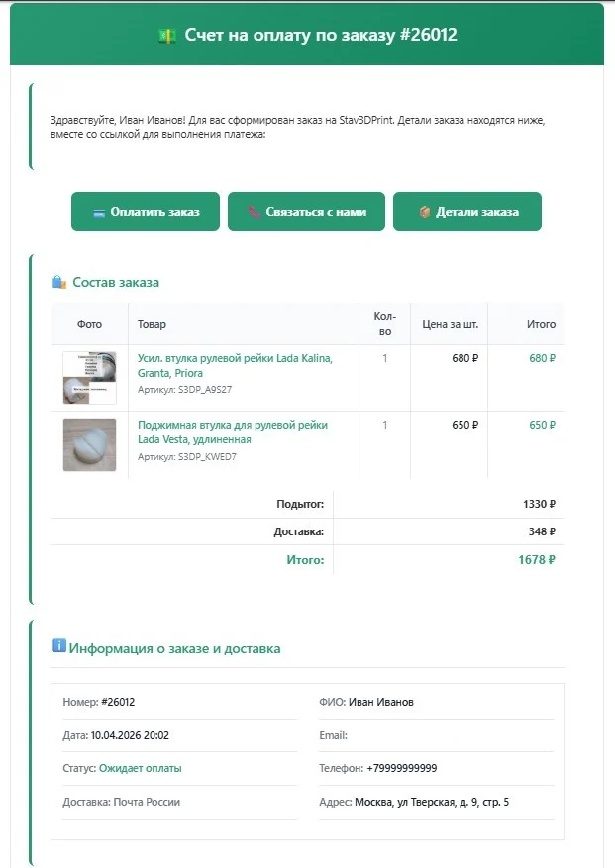Click the subtotal value 1330 ₽

coord(539,504)
